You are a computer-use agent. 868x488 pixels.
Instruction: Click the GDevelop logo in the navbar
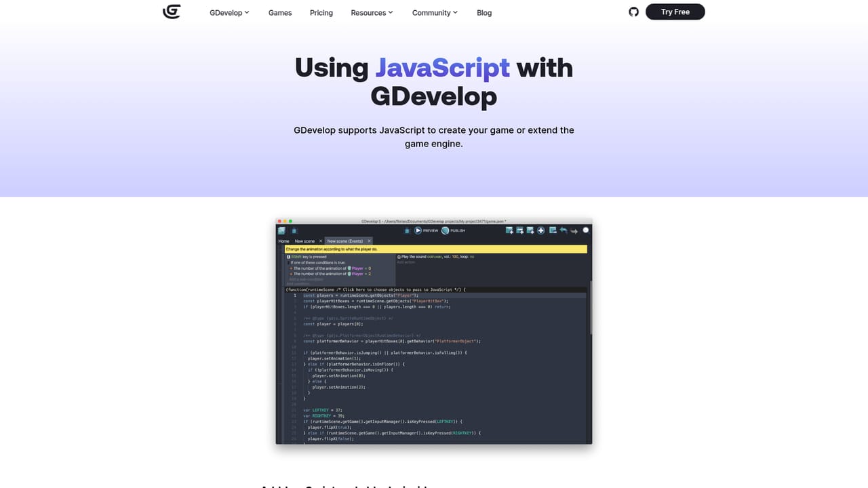coord(172,12)
